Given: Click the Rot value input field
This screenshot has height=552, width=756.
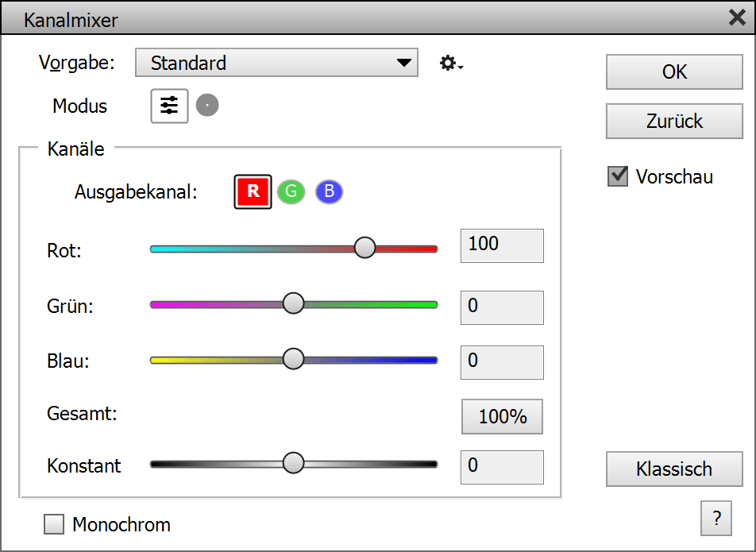Looking at the screenshot, I should coord(502,245).
